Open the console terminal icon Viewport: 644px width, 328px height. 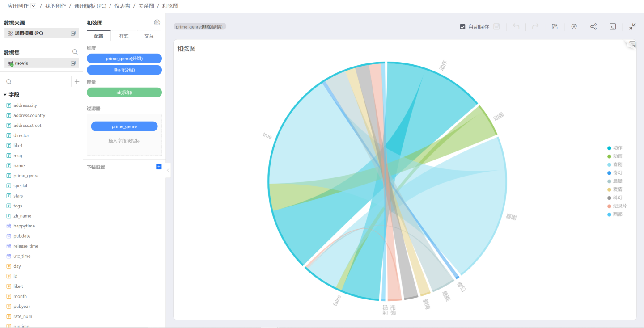tap(613, 27)
